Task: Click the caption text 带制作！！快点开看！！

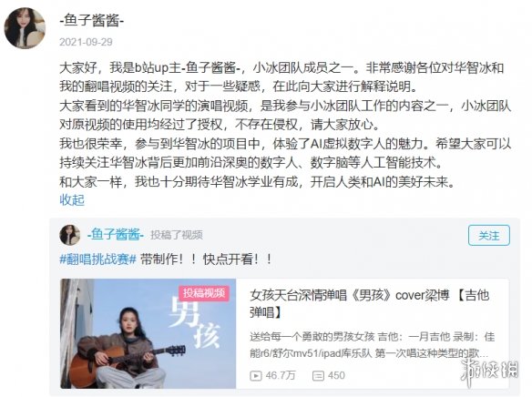Action: click(206, 260)
